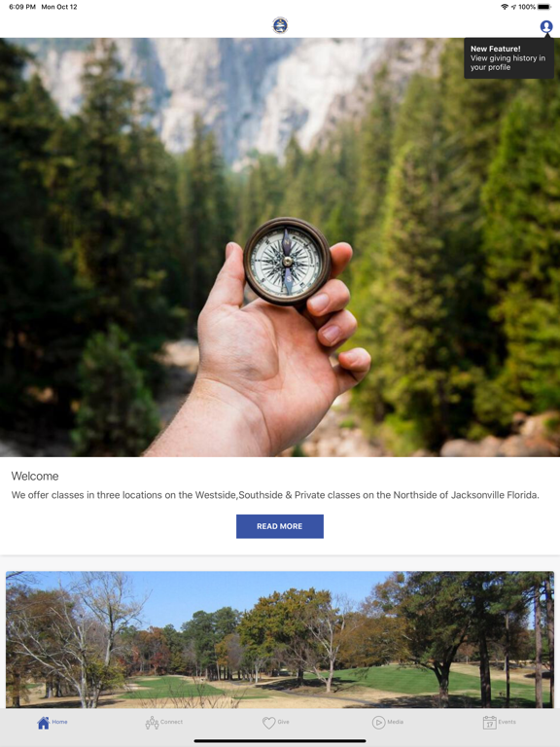Tap the Home house icon
The width and height of the screenshot is (560, 747).
(44, 723)
